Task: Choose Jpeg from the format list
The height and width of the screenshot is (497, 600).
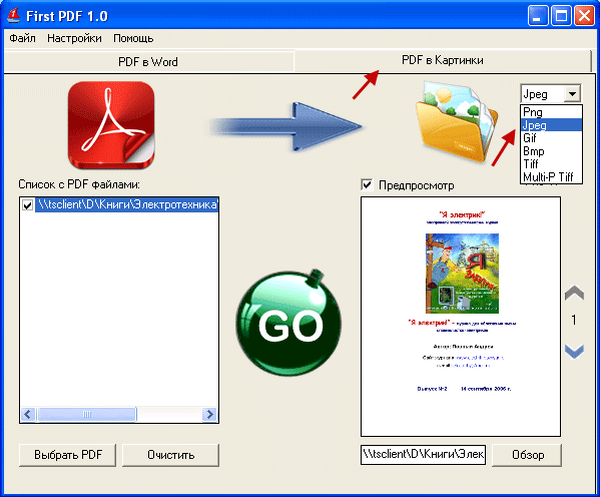Action: tap(551, 125)
